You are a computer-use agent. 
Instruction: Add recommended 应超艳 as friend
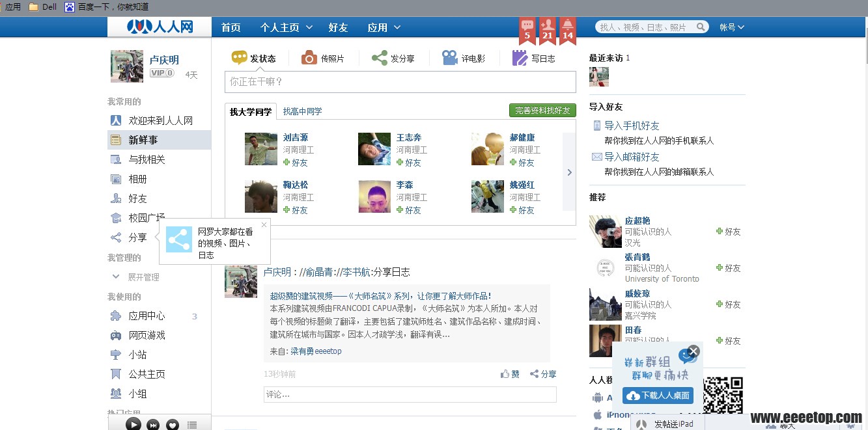[729, 232]
